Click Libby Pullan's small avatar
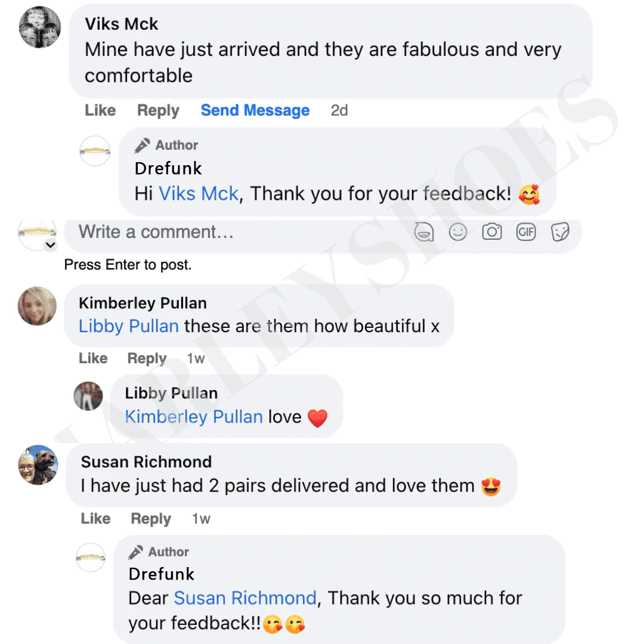Screen dimensions: 644x644 click(88, 395)
